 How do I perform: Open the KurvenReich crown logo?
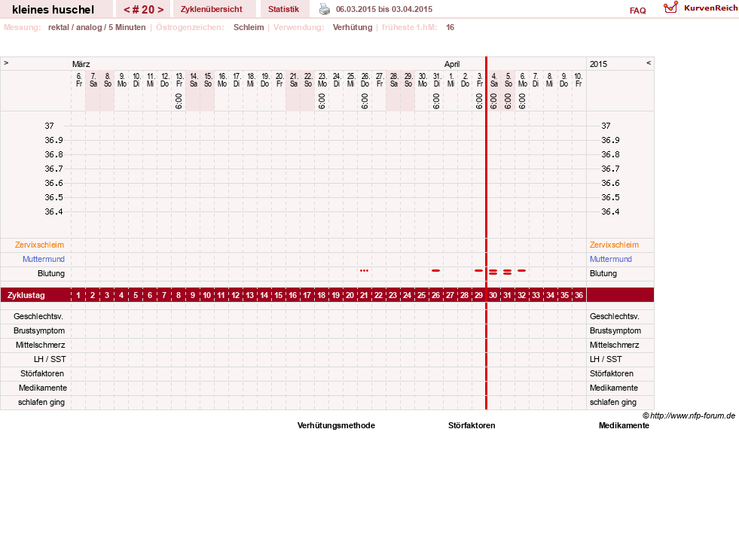[670, 8]
